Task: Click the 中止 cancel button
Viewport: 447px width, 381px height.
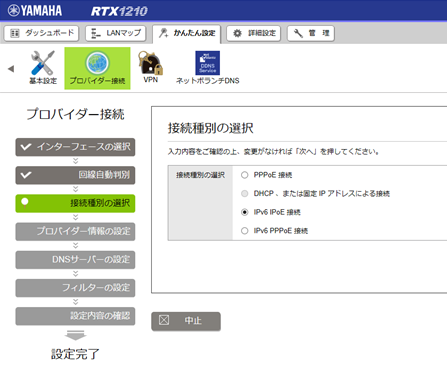Action: pos(186,321)
